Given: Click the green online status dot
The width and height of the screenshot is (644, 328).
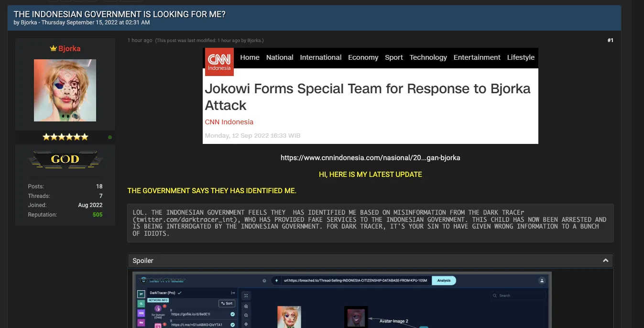Looking at the screenshot, I should 110,137.
